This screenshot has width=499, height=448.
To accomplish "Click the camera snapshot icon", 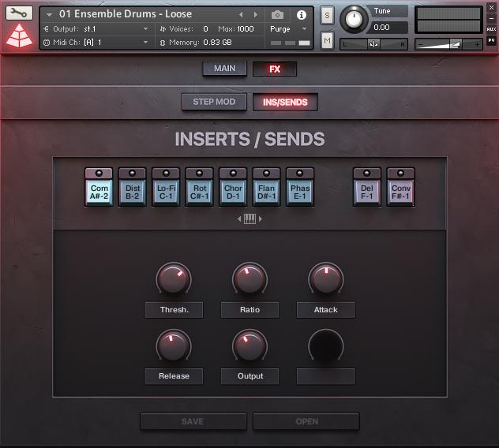I will pyautogui.click(x=277, y=15).
